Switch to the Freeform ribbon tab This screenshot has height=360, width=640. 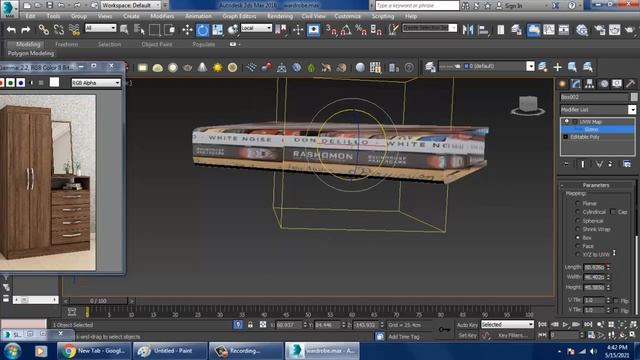[x=66, y=44]
